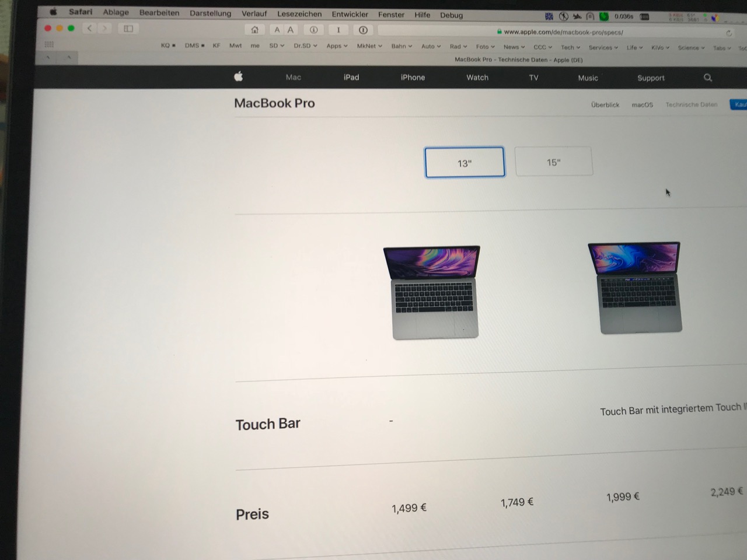Click the search magnifier in Apple nav

tap(708, 78)
